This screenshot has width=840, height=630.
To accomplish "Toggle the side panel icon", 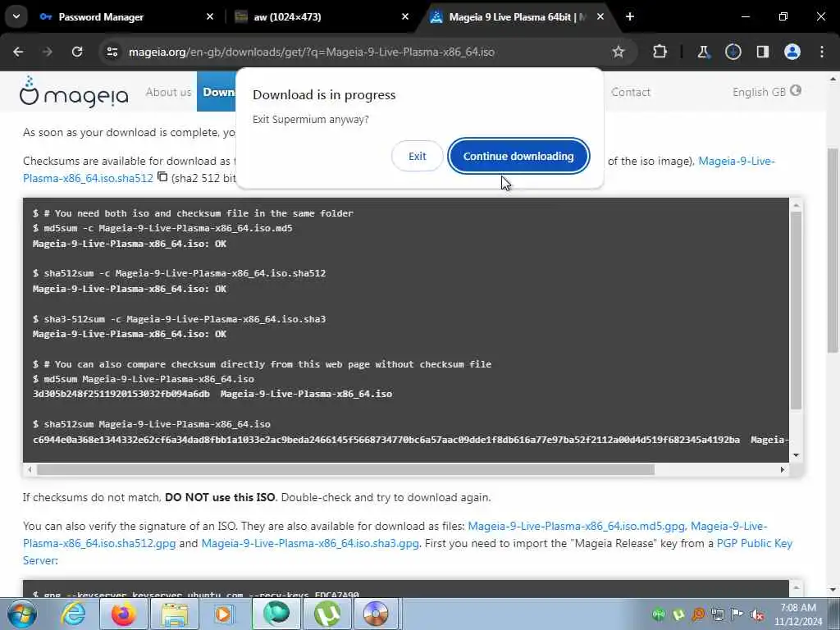I will point(762,52).
